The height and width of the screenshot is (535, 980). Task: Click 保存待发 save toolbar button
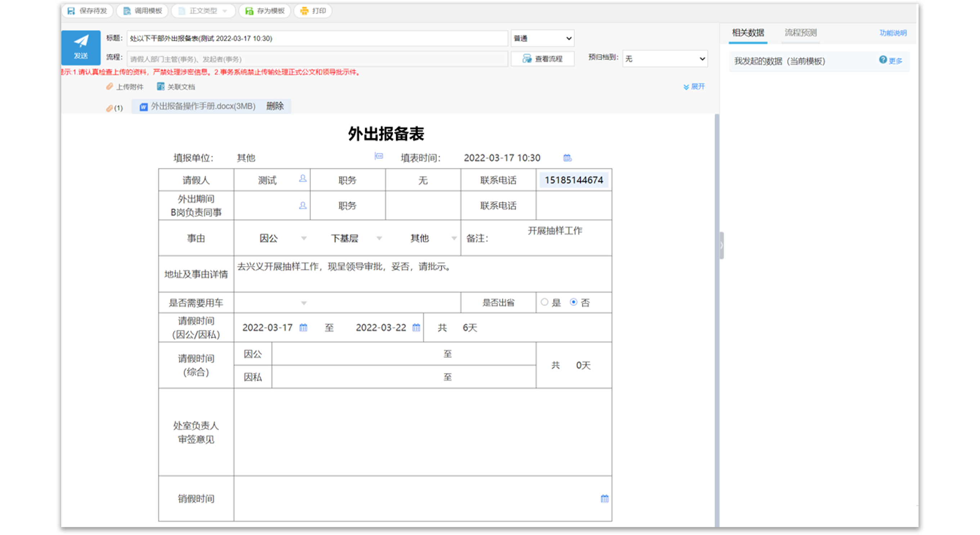pos(88,11)
